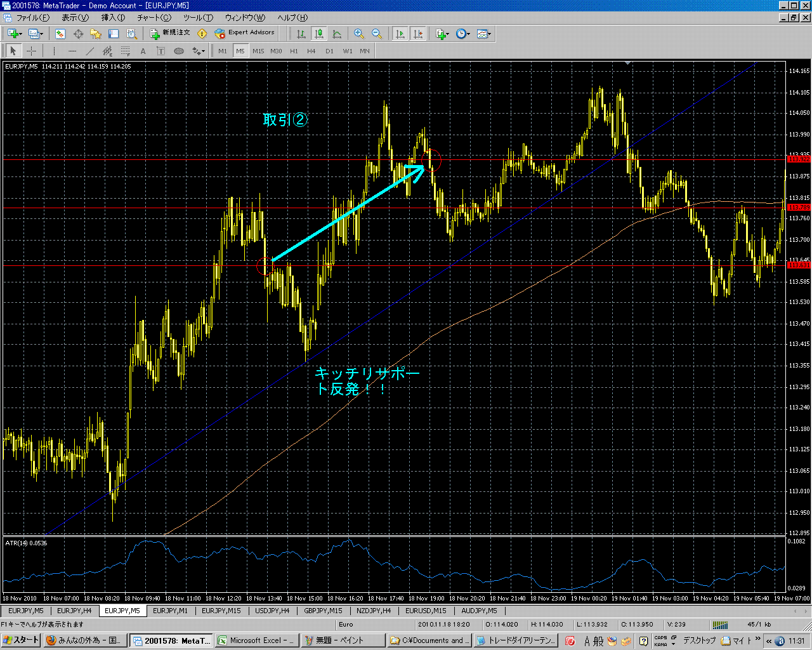Select the horizontal line drawing tool
The image size is (812, 650).
point(72,51)
